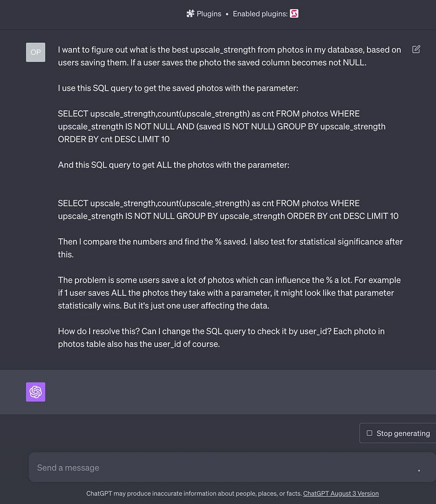The image size is (436, 504).
Task: Open the ChatGPT August 3 Version link
Action: point(341,493)
